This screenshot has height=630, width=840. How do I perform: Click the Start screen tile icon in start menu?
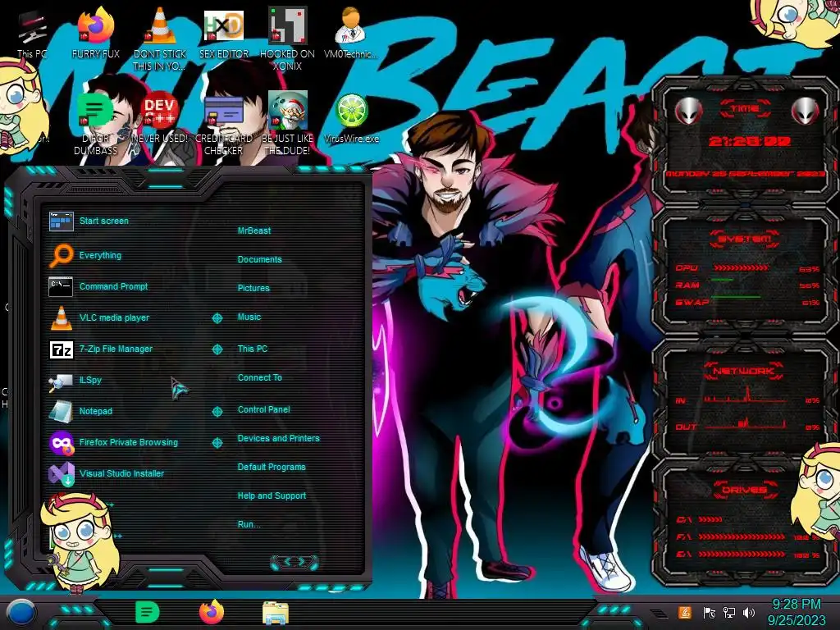(61, 221)
